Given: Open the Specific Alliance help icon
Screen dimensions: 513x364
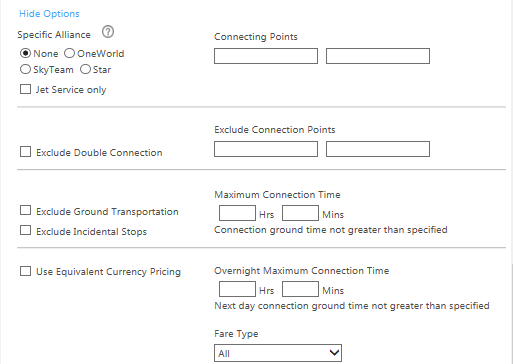Looking at the screenshot, I should [x=108, y=32].
